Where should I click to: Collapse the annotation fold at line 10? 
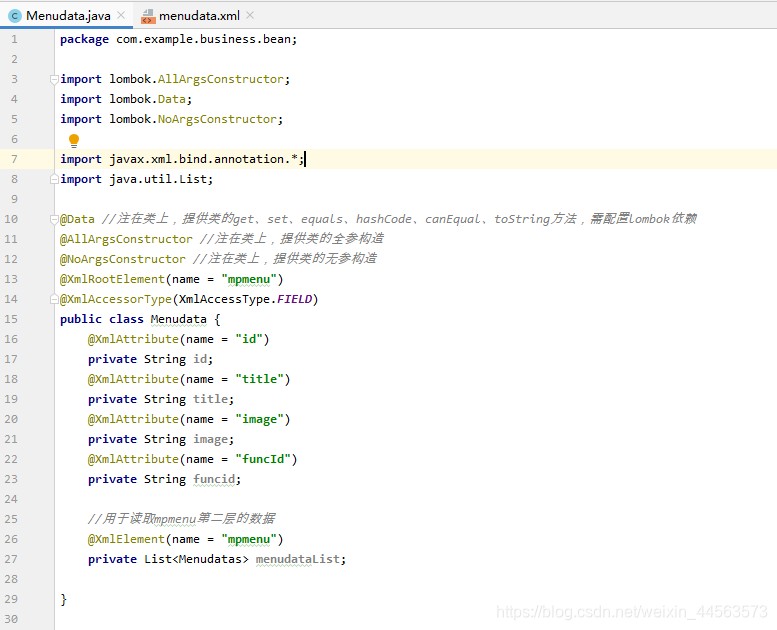[54, 219]
